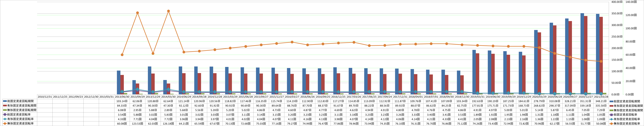This screenshot has width=644, height=126.
Task: Click the 2021/03/28 date column header
Action: pyautogui.click(x=601, y=97)
